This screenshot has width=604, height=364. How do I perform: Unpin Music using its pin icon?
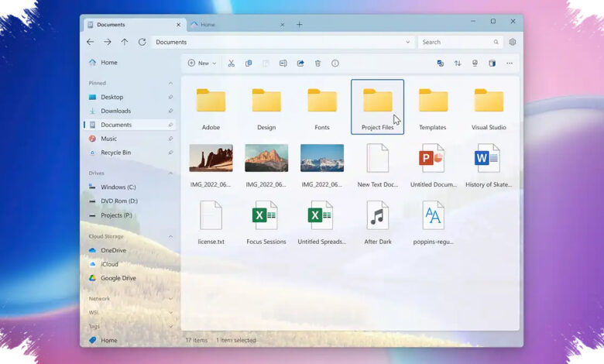170,139
